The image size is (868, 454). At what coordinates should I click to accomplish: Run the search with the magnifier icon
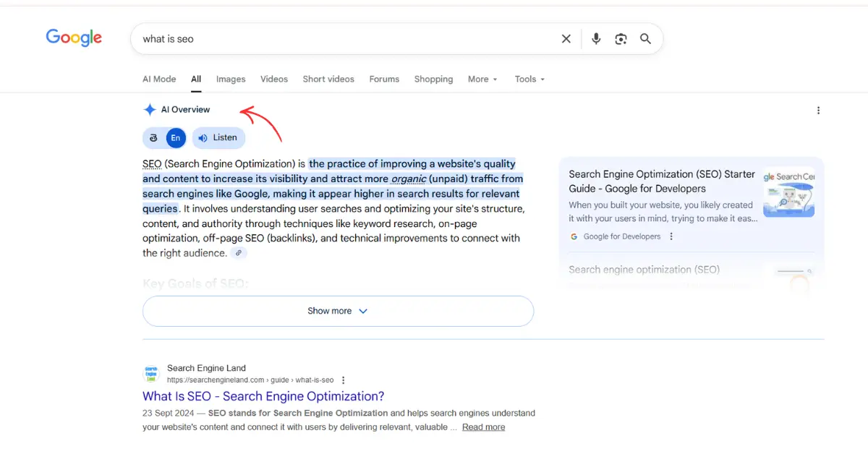(x=645, y=39)
